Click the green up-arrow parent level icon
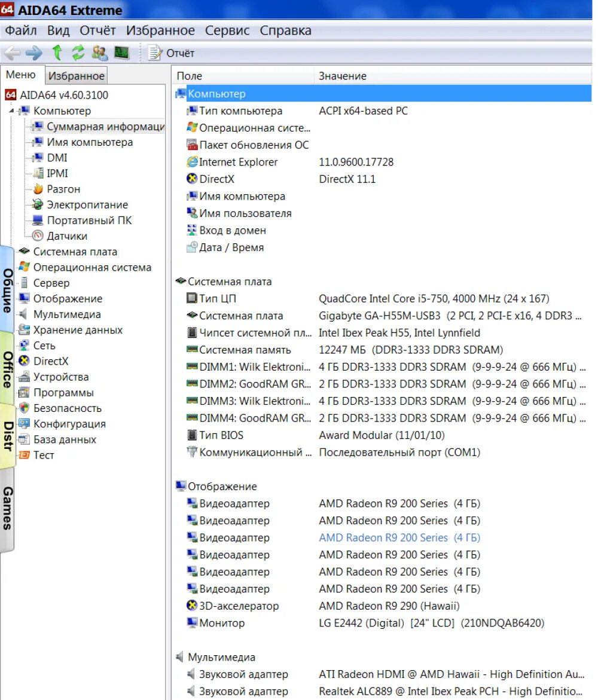The width and height of the screenshot is (598, 700). point(57,53)
